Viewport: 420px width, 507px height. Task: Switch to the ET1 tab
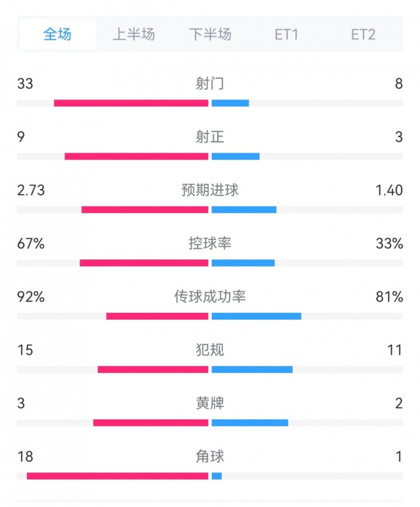pos(286,35)
